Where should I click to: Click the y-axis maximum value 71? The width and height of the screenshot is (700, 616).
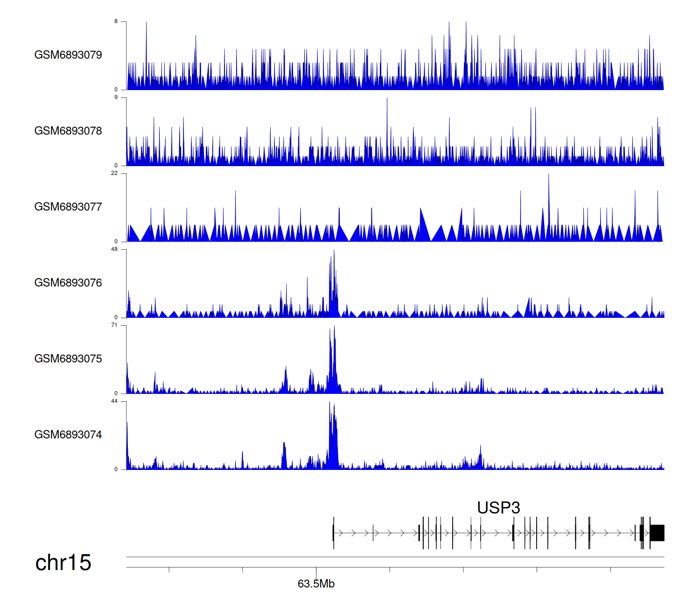coord(114,325)
